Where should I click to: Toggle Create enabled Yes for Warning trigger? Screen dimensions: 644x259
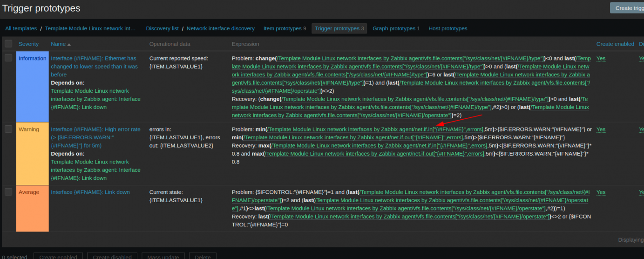pyautogui.click(x=601, y=129)
